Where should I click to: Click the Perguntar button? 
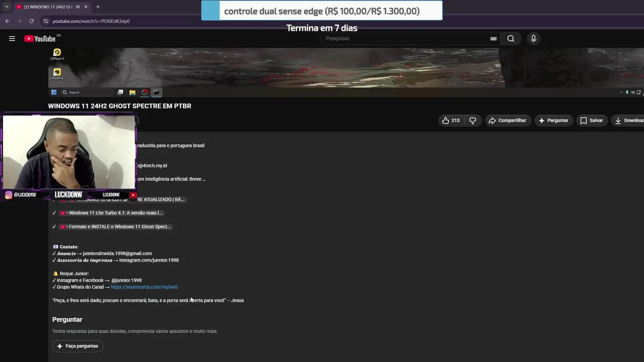point(553,121)
